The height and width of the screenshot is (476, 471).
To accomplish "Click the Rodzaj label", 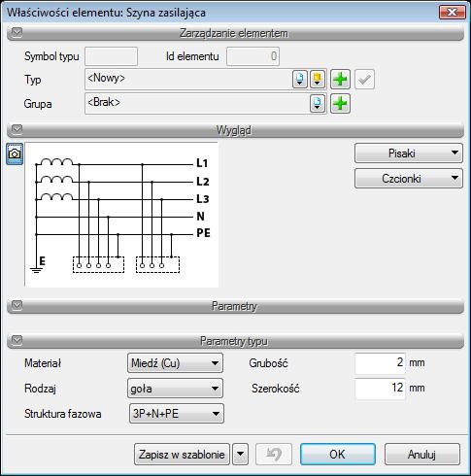I will [x=40, y=389].
